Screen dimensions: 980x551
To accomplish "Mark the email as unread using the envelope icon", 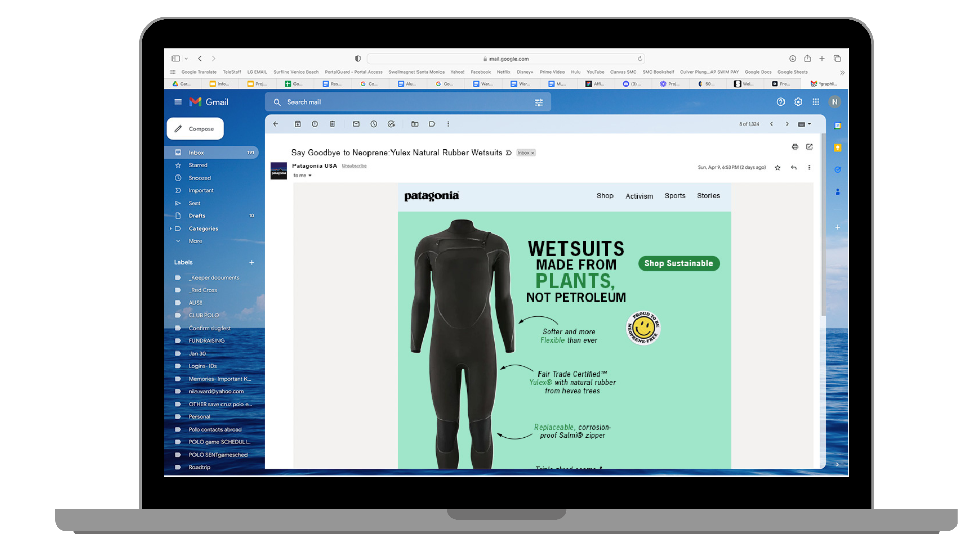I will pyautogui.click(x=356, y=124).
